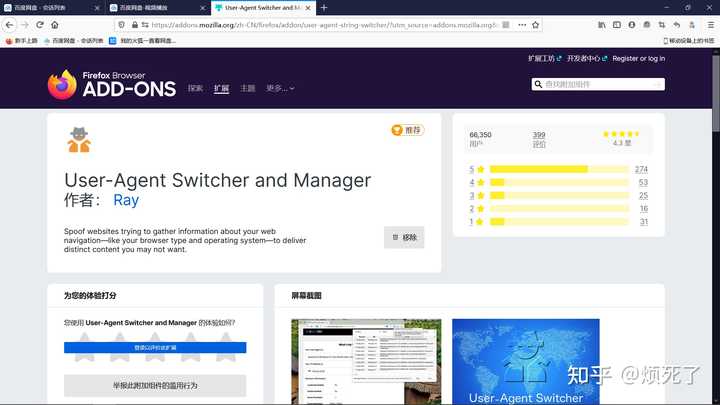Click the search magnifier icon
The width and height of the screenshot is (720, 405).
click(x=538, y=84)
